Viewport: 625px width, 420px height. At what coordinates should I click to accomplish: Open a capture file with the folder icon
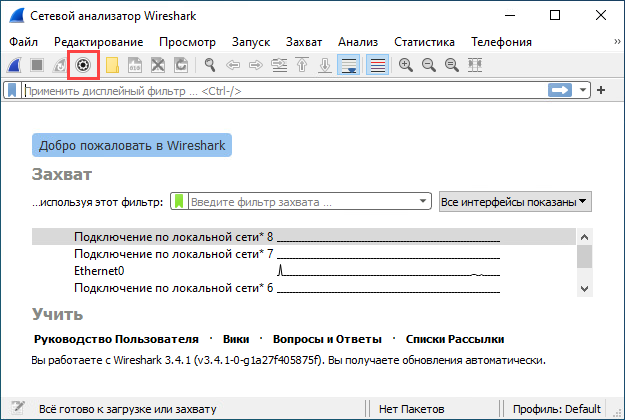point(112,65)
